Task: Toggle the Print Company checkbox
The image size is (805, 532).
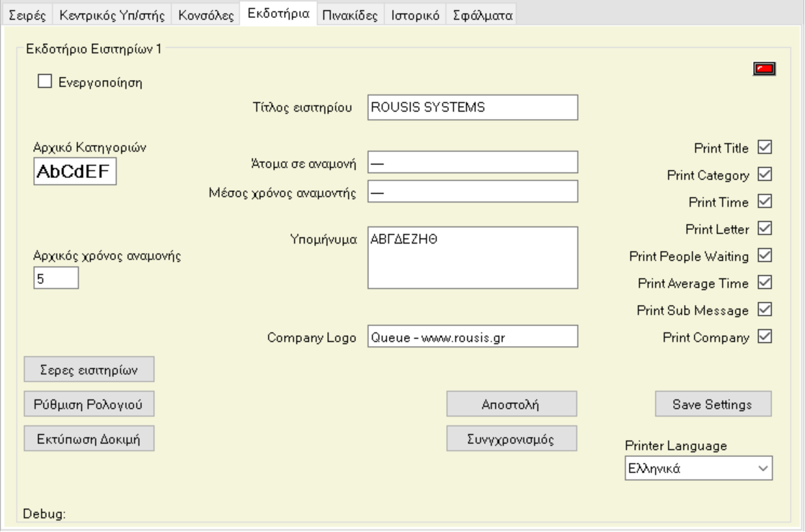Action: tap(765, 336)
